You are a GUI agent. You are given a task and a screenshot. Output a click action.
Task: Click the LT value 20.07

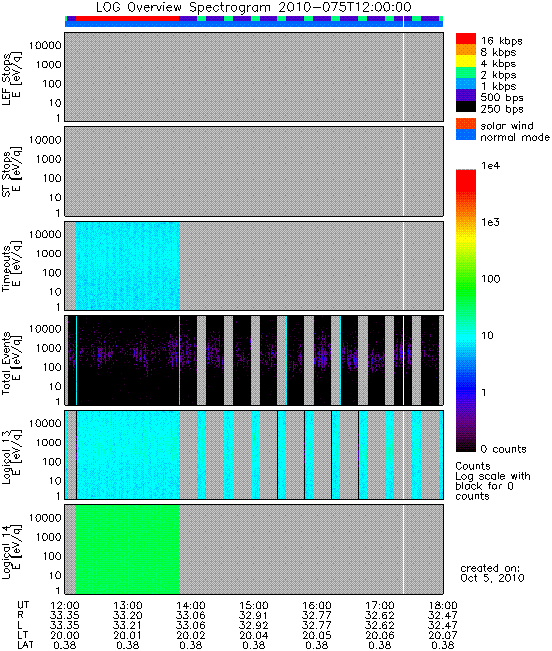point(443,635)
